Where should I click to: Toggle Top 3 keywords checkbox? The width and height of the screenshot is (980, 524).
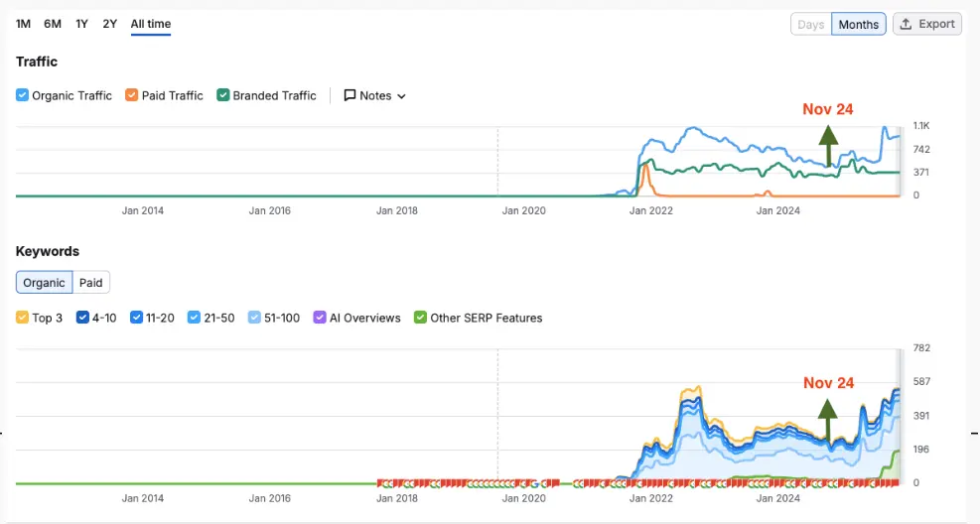pos(23,318)
